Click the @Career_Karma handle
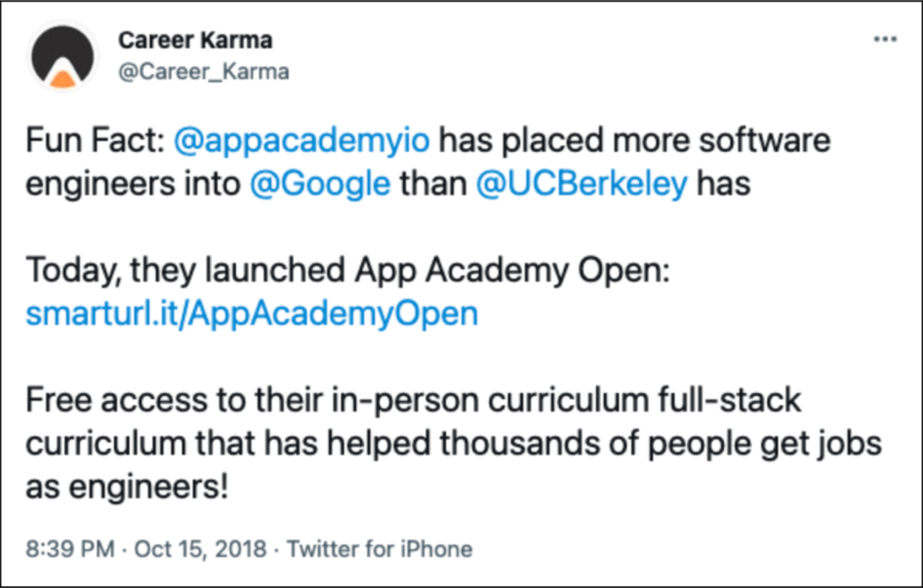The height and width of the screenshot is (588, 923). (205, 71)
